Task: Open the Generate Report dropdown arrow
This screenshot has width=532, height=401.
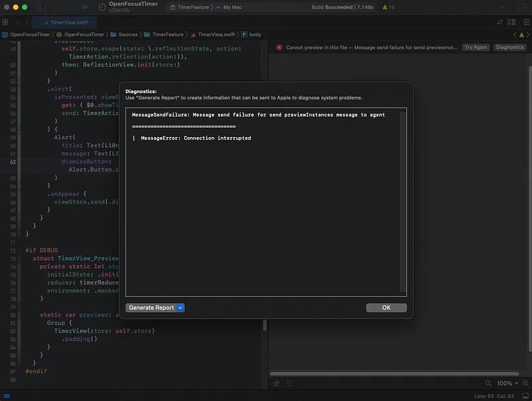Action: click(x=181, y=308)
